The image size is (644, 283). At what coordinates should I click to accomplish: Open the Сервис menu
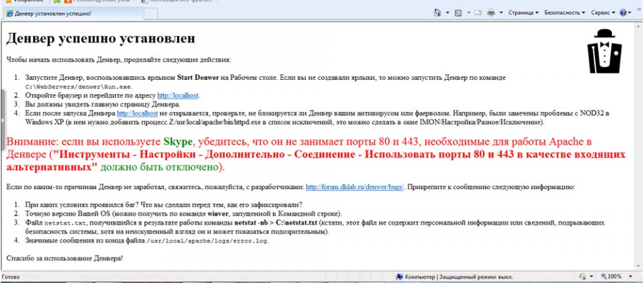[603, 13]
